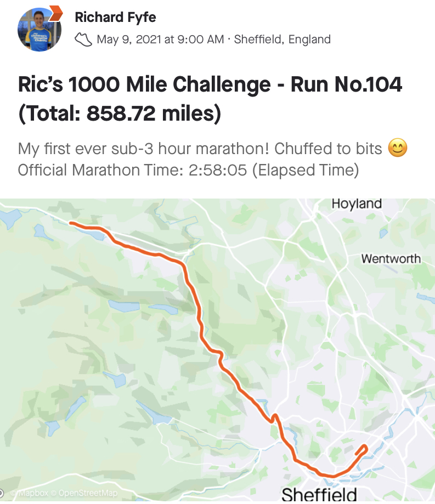Viewport: 435px width, 504px height.
Task: Open the Ric's 1000 Mile Challenge title
Action: click(210, 99)
